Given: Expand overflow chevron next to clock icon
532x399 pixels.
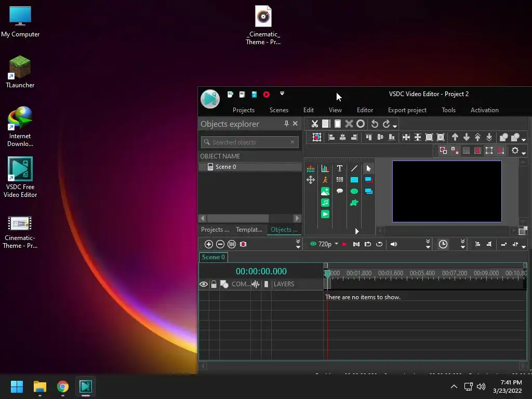Looking at the screenshot, I should pyautogui.click(x=463, y=244).
